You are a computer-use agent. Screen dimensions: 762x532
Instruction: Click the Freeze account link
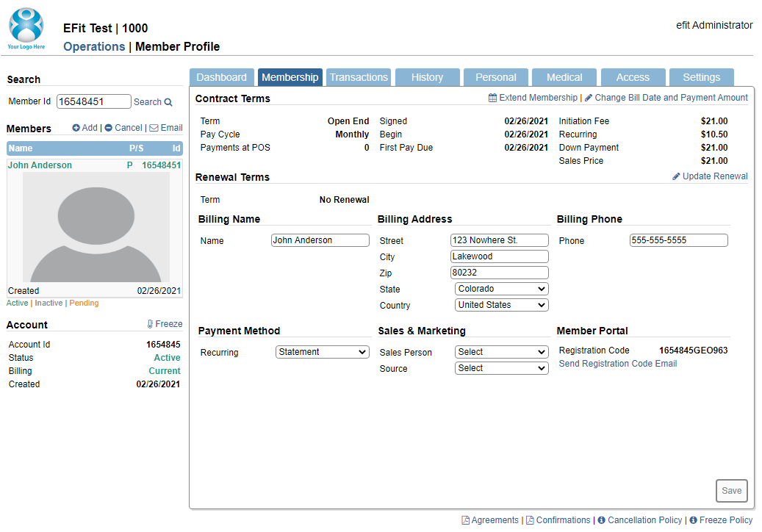[168, 324]
